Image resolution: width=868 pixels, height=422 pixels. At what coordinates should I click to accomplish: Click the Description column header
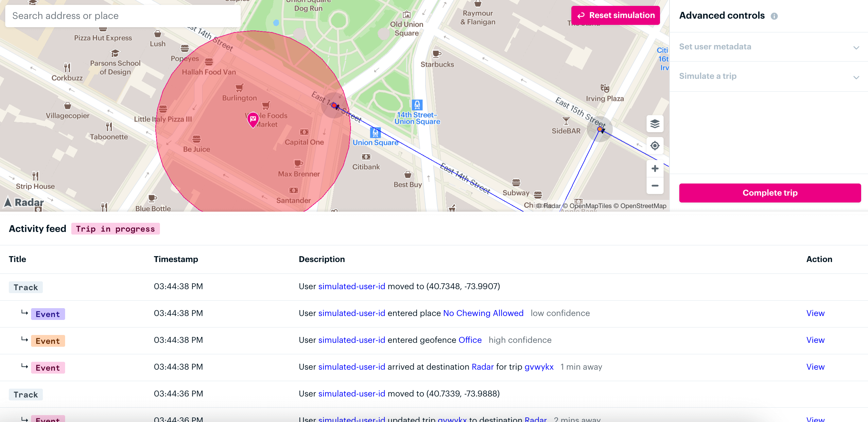point(321,259)
